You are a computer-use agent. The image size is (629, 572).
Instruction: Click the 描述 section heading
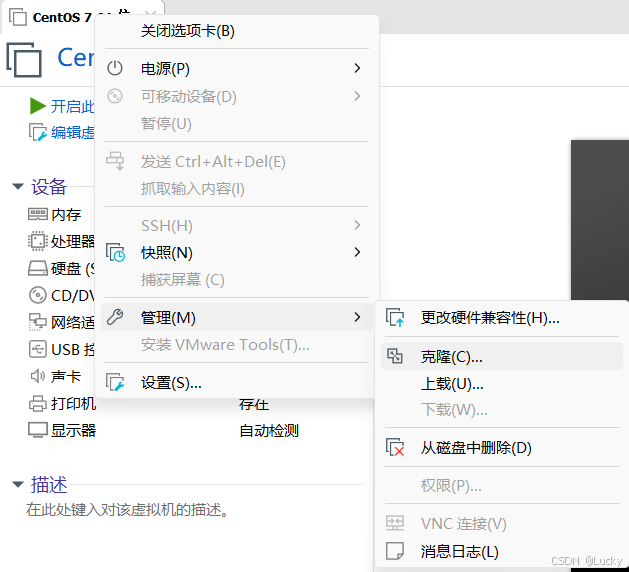click(x=49, y=485)
